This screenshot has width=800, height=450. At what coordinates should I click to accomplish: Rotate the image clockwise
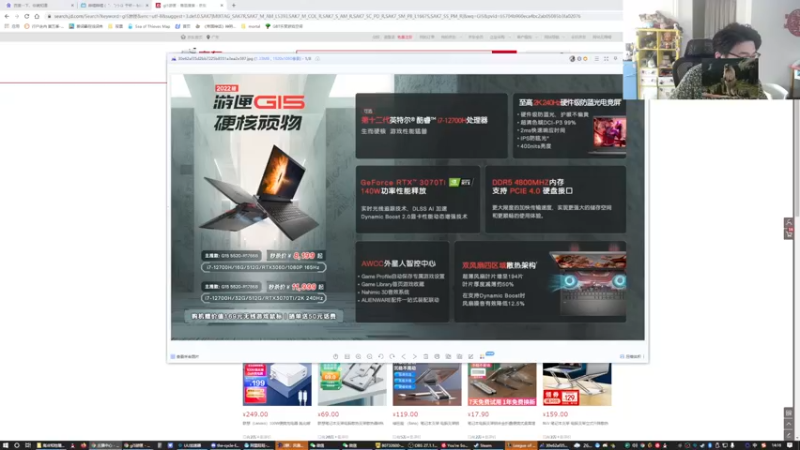(x=392, y=357)
